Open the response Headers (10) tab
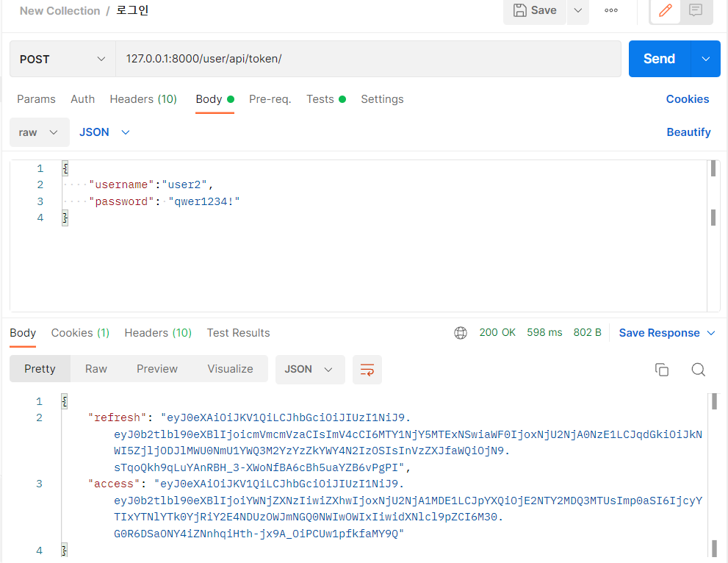Image resolution: width=728 pixels, height=563 pixels. coord(158,333)
